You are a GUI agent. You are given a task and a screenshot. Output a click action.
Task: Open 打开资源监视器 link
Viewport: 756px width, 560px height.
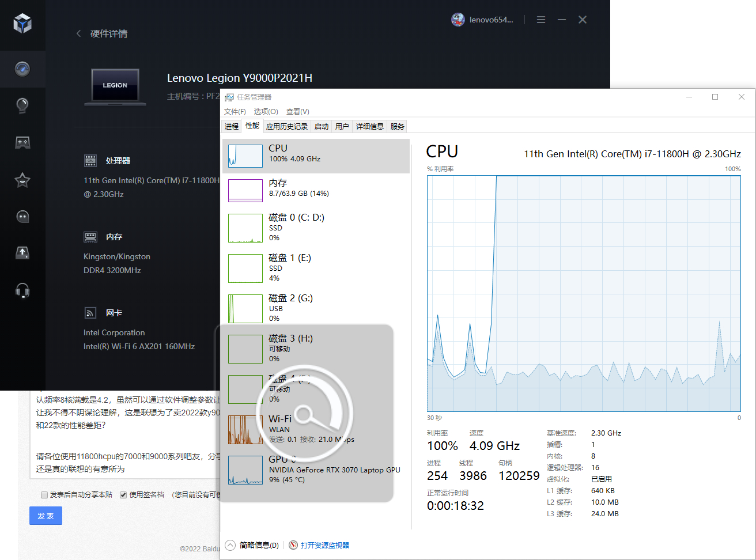point(325,545)
